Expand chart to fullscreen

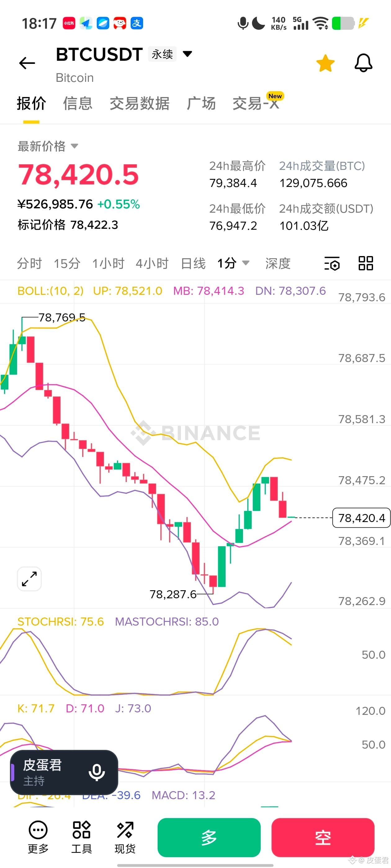29,579
